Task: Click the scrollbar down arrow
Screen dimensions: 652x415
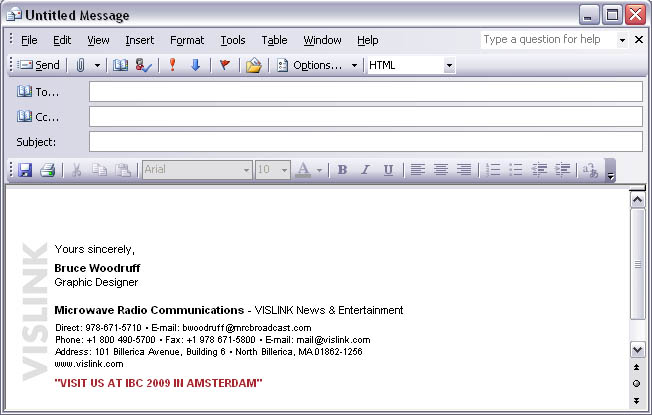Action: (637, 349)
